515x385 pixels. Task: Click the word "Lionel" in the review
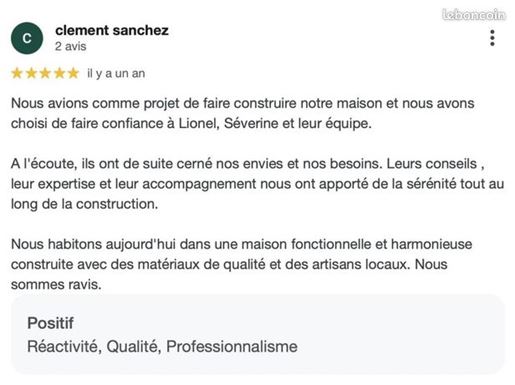tap(199, 124)
